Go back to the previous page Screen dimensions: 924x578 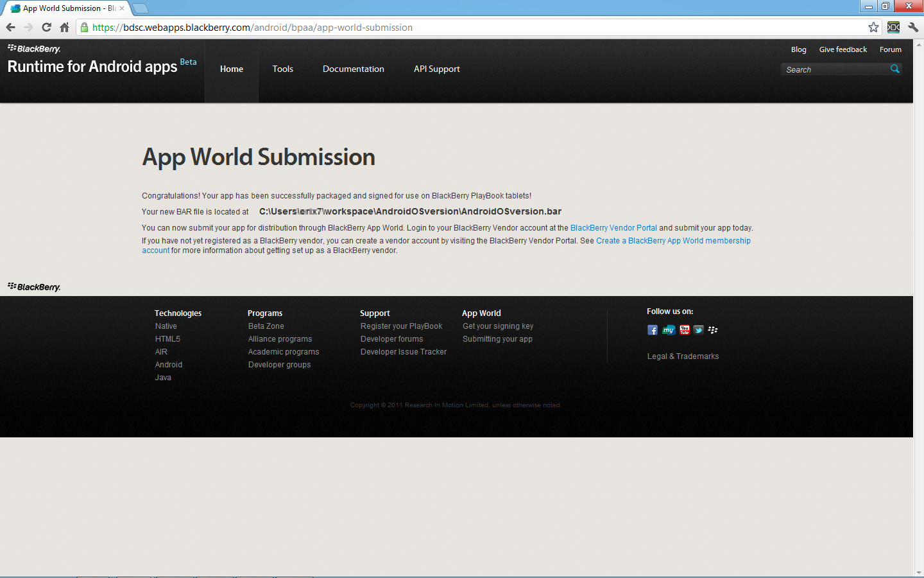pyautogui.click(x=10, y=27)
